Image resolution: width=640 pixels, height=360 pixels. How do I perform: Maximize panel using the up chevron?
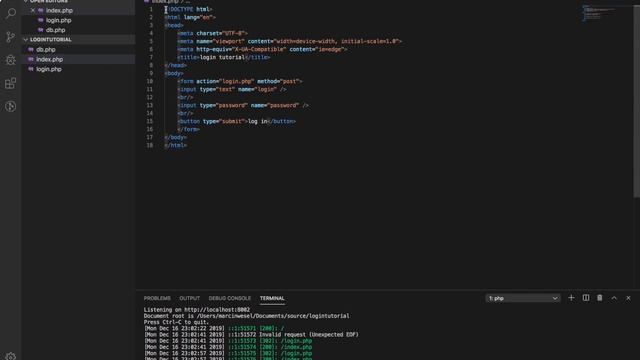(614, 298)
